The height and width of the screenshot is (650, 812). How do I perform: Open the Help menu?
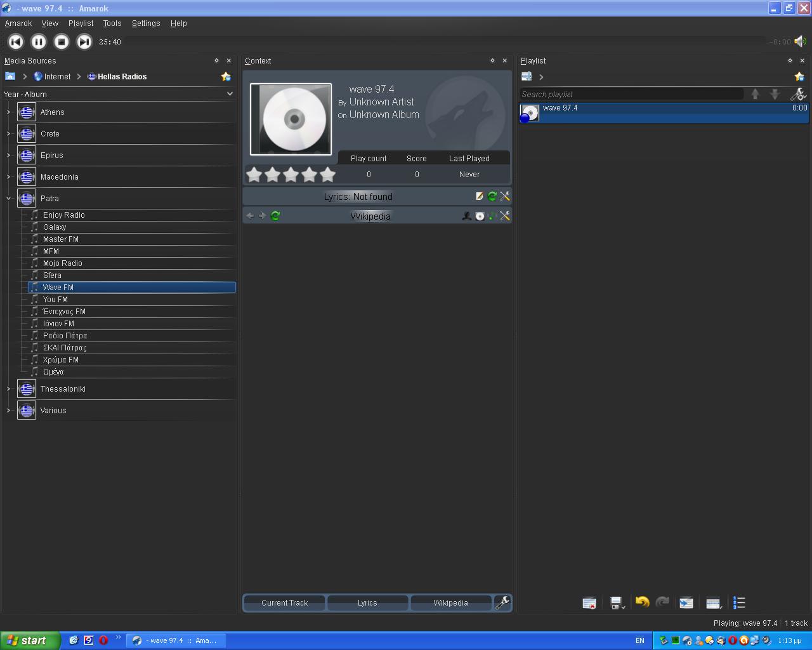tap(178, 23)
